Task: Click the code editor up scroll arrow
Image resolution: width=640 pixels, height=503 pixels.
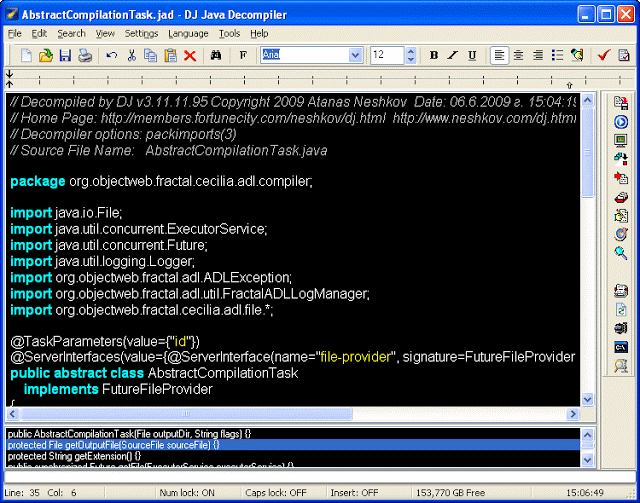Action: point(587,100)
